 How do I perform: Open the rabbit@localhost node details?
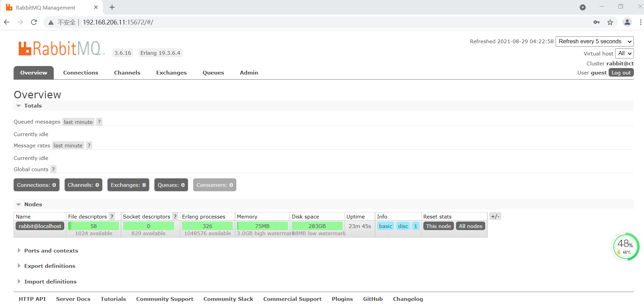coord(40,226)
